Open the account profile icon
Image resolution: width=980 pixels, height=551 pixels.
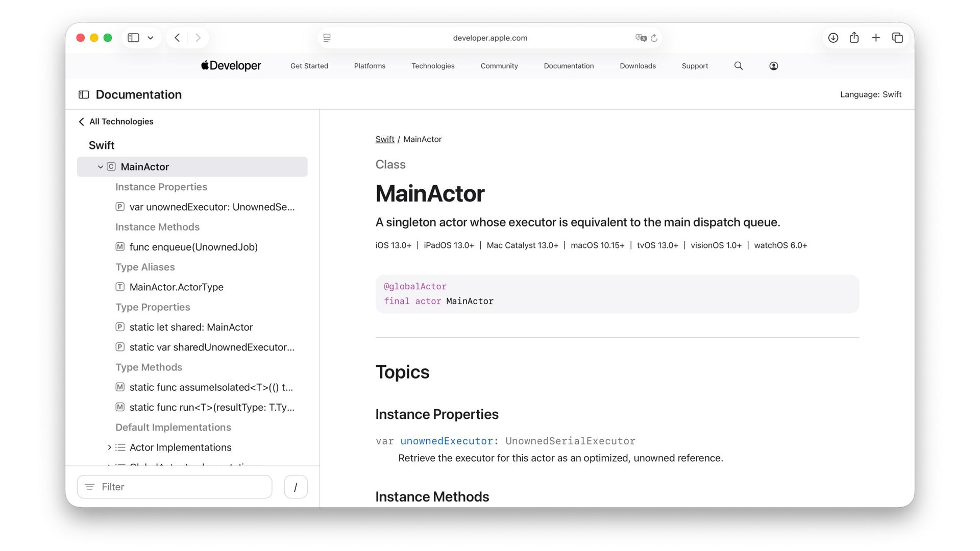click(773, 66)
